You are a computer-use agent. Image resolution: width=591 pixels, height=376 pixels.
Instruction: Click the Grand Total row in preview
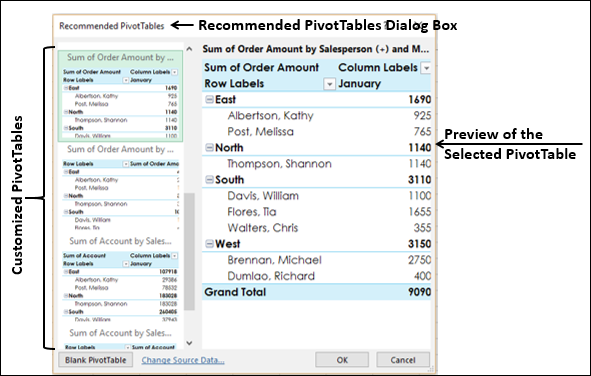[317, 292]
